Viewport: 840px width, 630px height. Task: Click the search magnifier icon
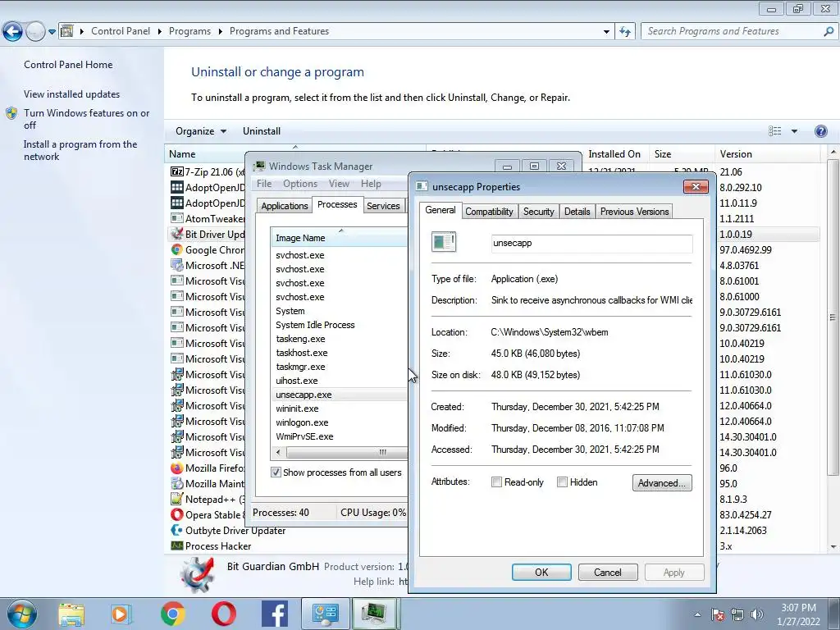[829, 32]
